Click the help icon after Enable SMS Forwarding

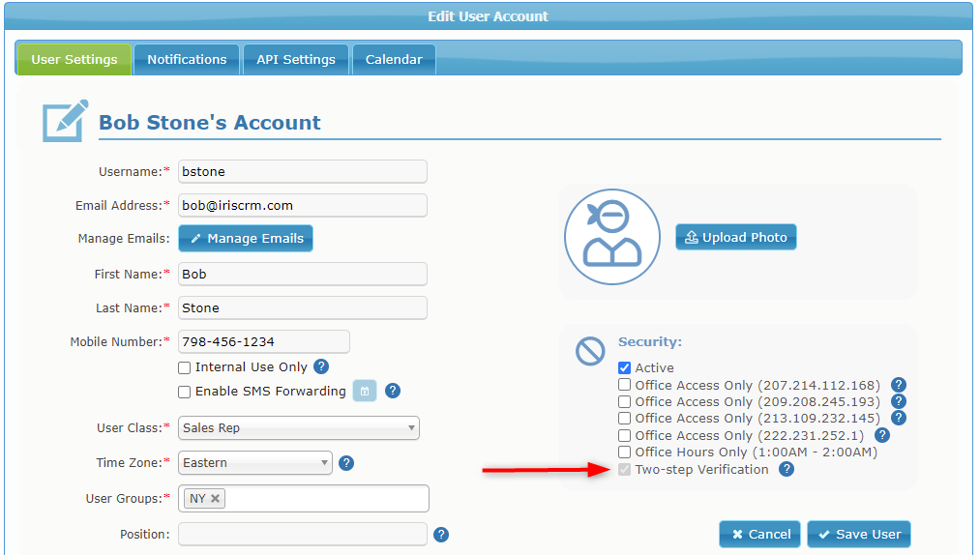click(x=393, y=391)
